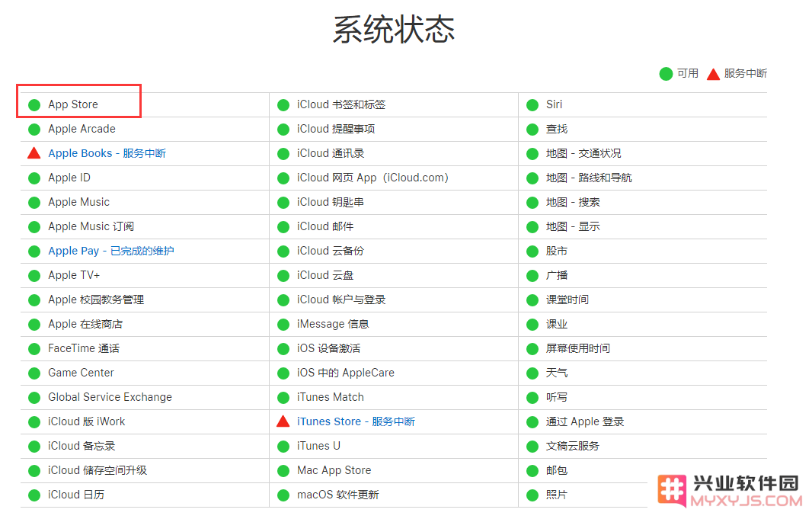Select the 课堂时间 entry

567,300
